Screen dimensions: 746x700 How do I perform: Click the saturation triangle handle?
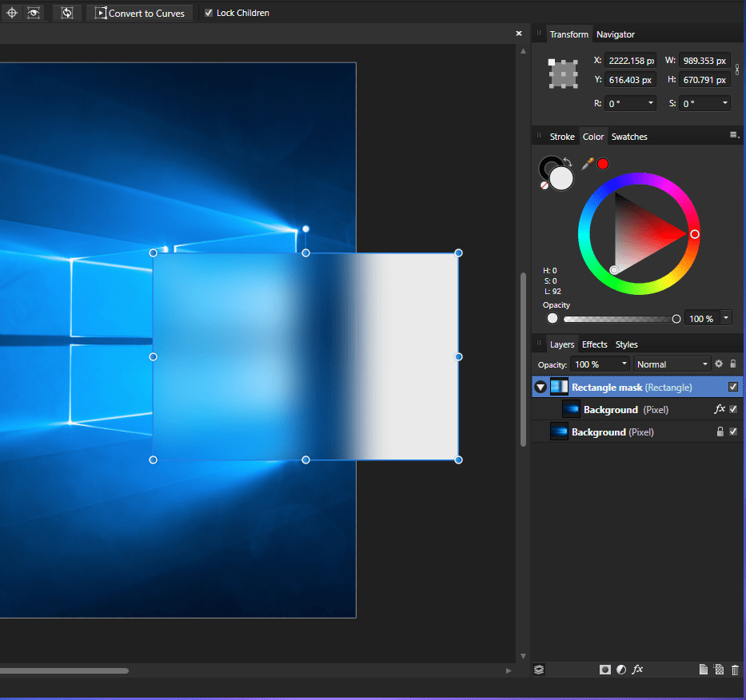[614, 270]
